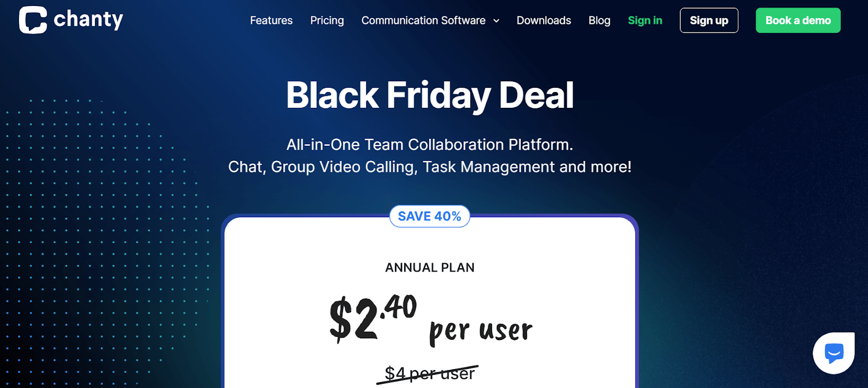
Task: Select the ANNUAL PLAN label
Action: pos(430,268)
